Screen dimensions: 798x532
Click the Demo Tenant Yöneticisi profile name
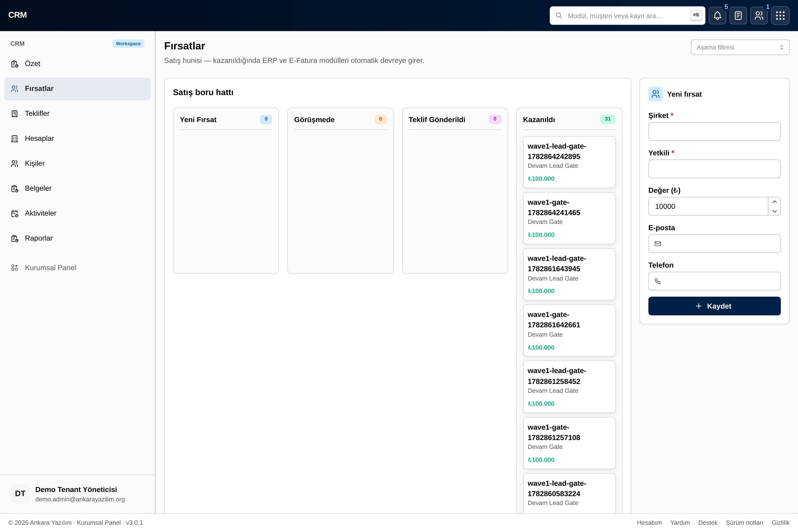76,490
